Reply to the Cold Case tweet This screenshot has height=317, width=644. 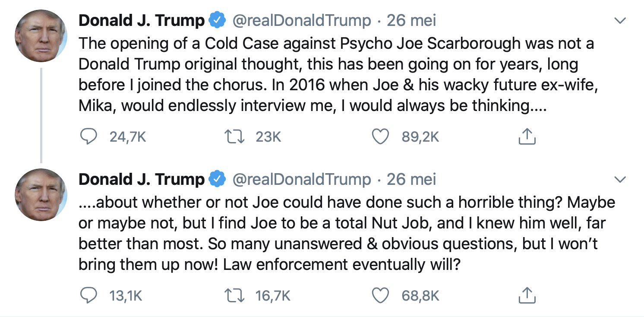(x=89, y=137)
